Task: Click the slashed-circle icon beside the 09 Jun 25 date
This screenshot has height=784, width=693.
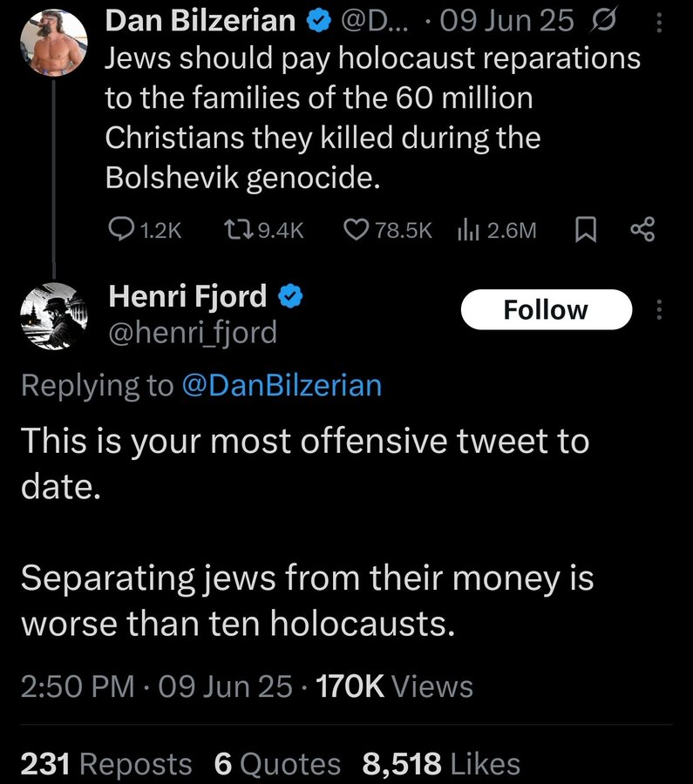Action: [605, 21]
